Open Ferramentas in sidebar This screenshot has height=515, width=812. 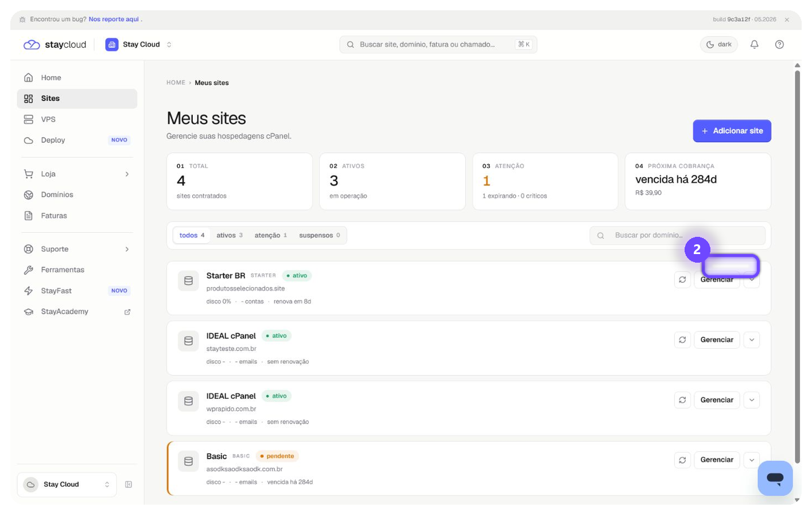77,270
